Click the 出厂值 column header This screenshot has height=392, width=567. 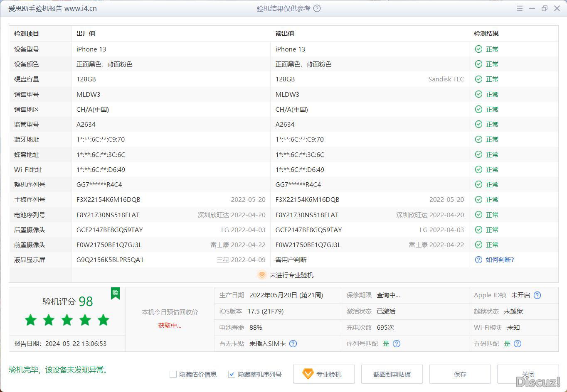click(86, 34)
